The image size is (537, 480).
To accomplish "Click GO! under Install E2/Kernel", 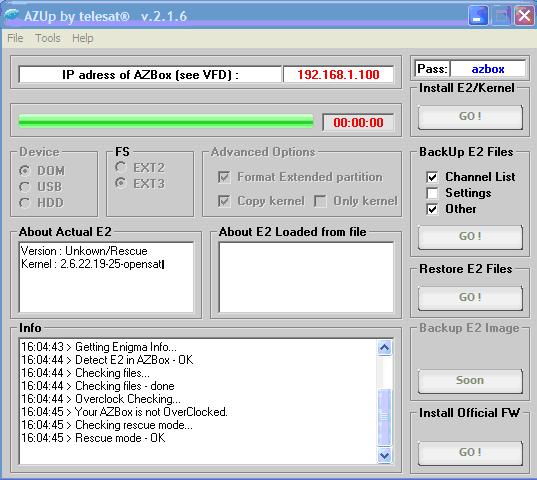I will pyautogui.click(x=470, y=116).
